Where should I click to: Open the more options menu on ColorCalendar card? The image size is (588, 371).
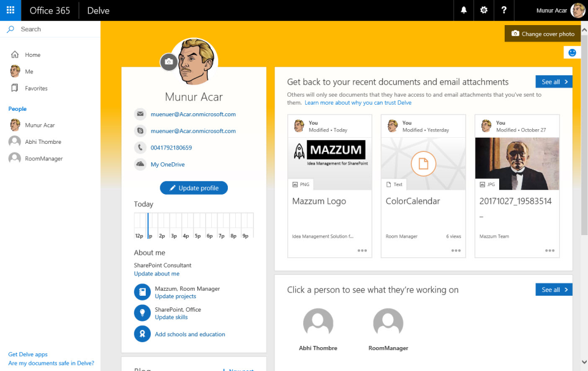456,249
